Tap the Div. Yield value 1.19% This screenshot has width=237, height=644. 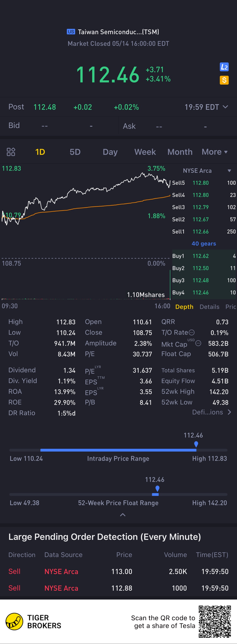pyautogui.click(x=66, y=381)
